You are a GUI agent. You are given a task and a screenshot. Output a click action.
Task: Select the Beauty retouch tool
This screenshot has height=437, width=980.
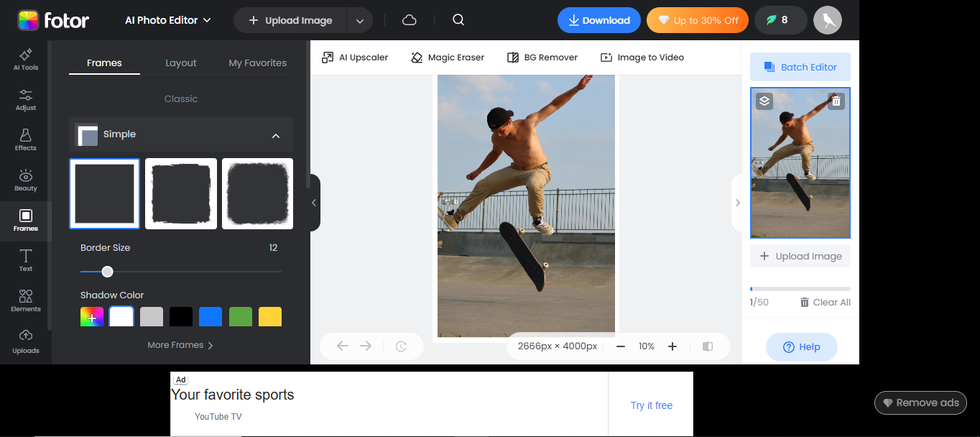[x=25, y=179]
